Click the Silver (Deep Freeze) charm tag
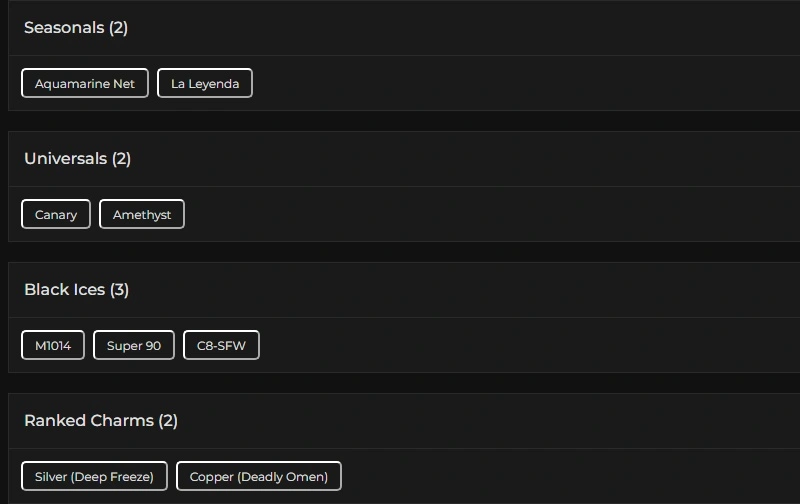This screenshot has height=504, width=800. 94,476
